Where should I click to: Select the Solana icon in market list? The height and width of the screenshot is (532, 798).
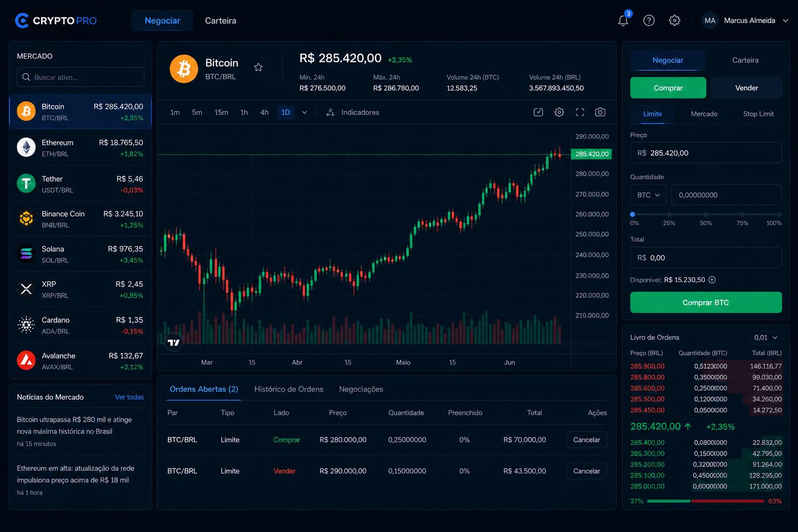coord(26,254)
